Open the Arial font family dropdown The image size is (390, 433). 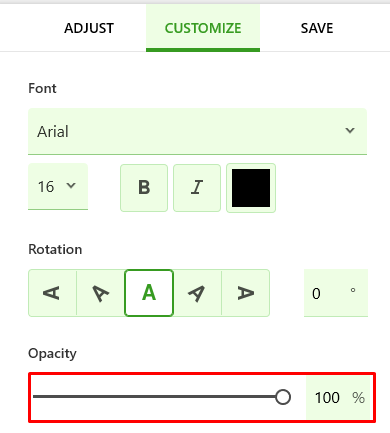197,131
